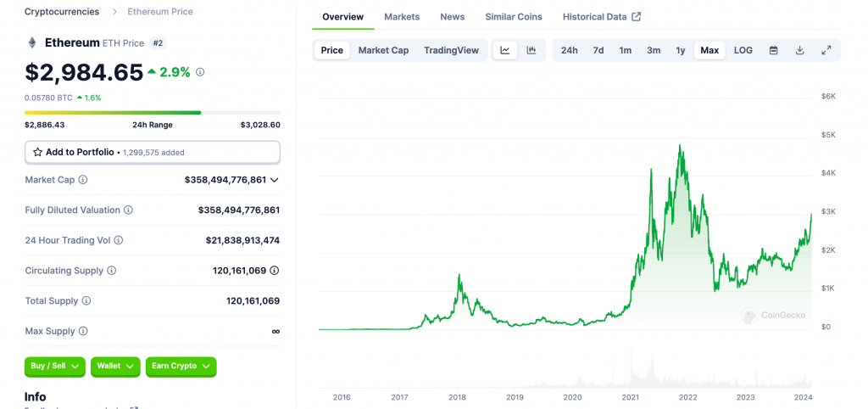This screenshot has height=409, width=868.
Task: Click the star icon in Add to Portfolio
Action: tap(37, 152)
